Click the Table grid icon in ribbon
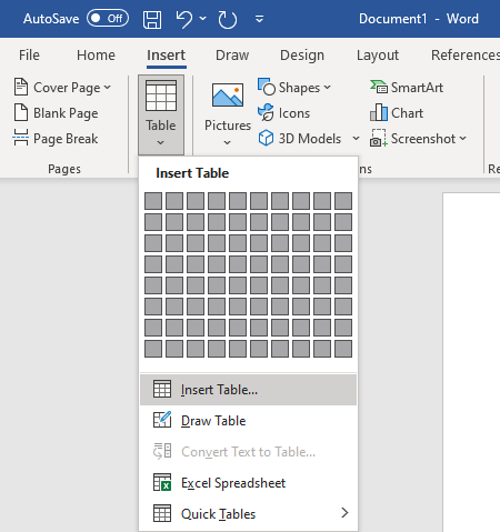This screenshot has width=500, height=532. [161, 96]
